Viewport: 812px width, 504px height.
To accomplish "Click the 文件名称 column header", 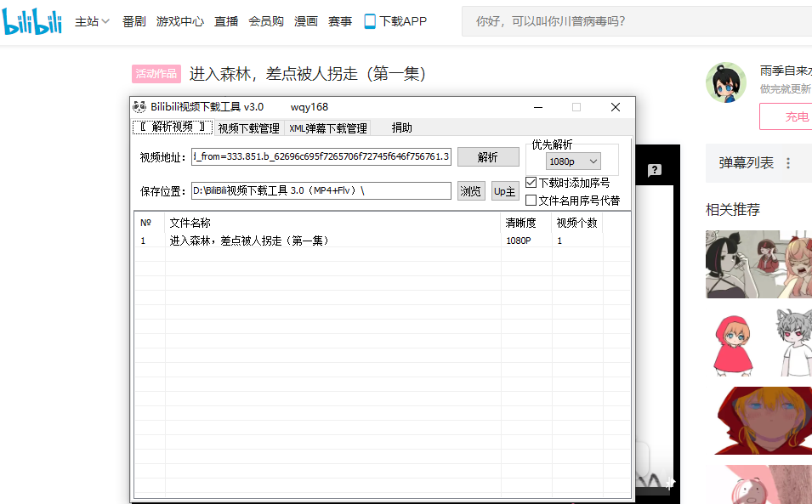I will (332, 223).
